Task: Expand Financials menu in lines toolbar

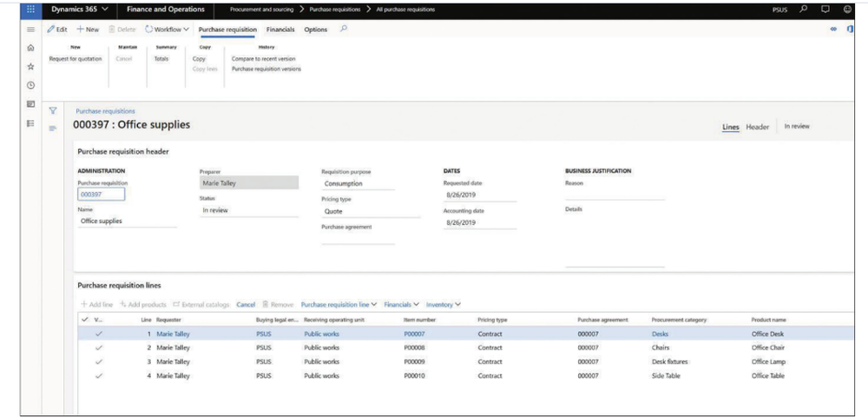Action: (401, 305)
